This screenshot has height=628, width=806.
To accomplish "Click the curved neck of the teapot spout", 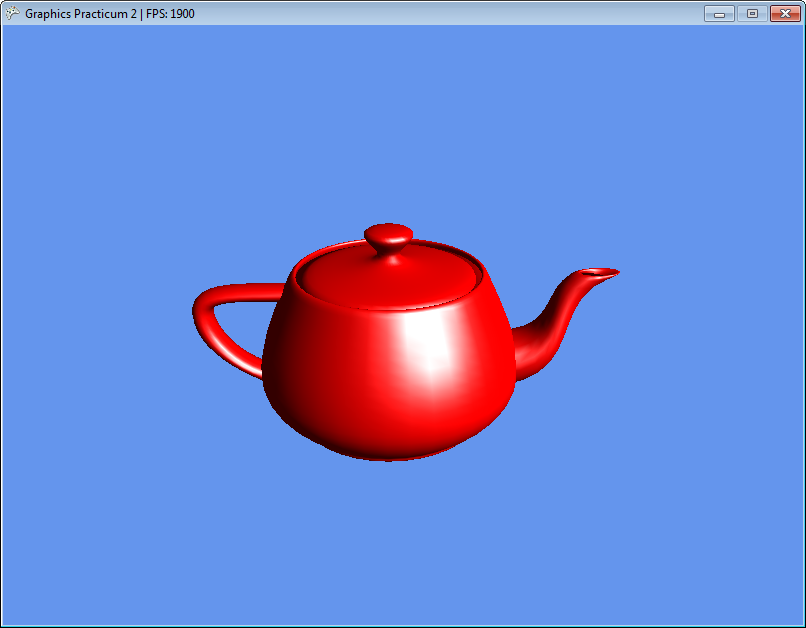I will [553, 322].
